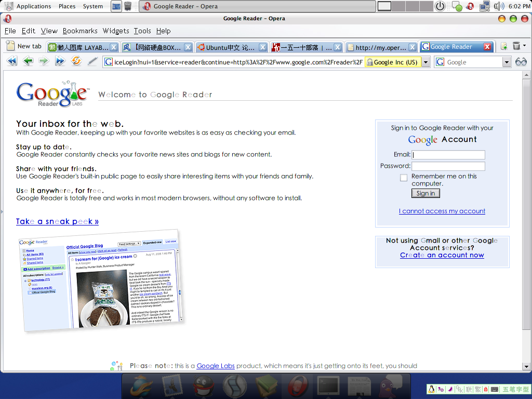Reload the page with the orange Reload icon
This screenshot has height=399, width=532.
(76, 61)
